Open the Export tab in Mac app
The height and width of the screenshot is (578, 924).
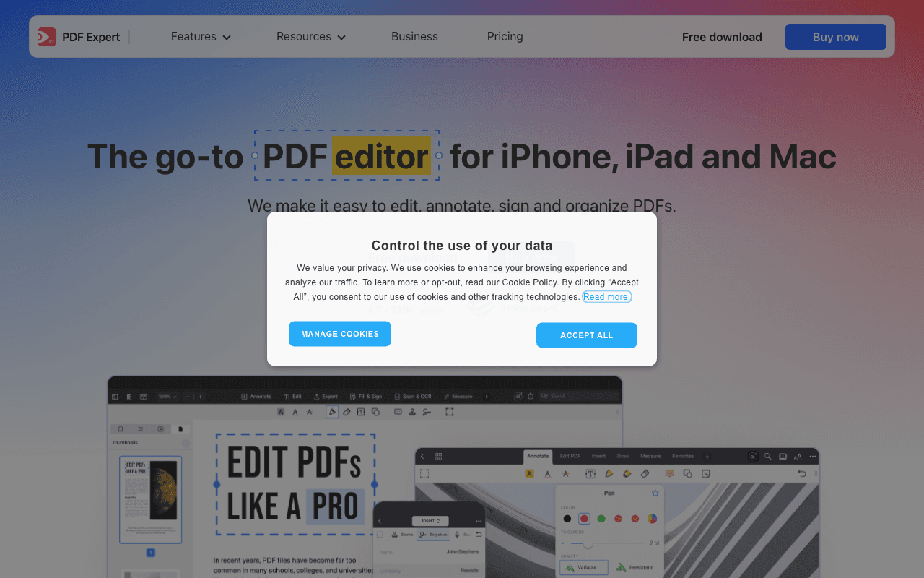tap(326, 397)
